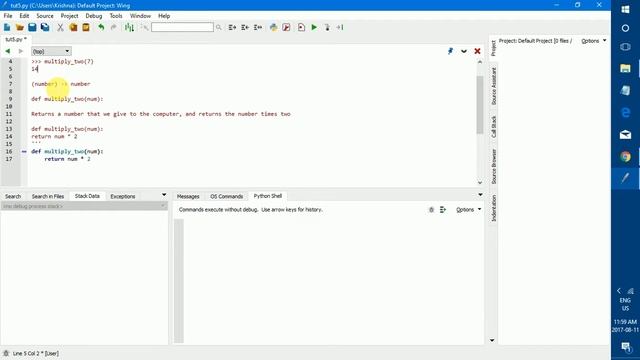Switch to the OS Commands tab
This screenshot has height=360, width=640.
tap(226, 196)
